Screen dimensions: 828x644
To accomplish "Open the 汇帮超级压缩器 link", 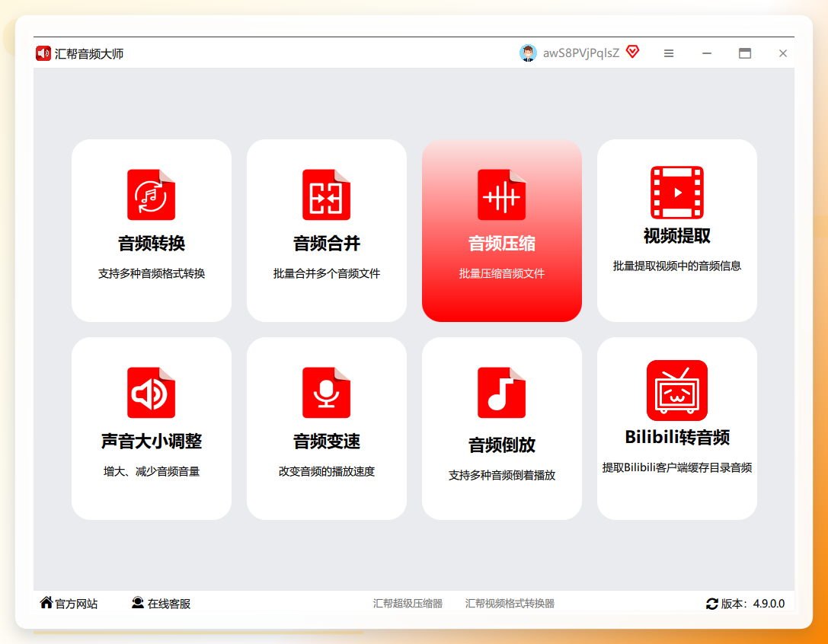I will click(408, 604).
